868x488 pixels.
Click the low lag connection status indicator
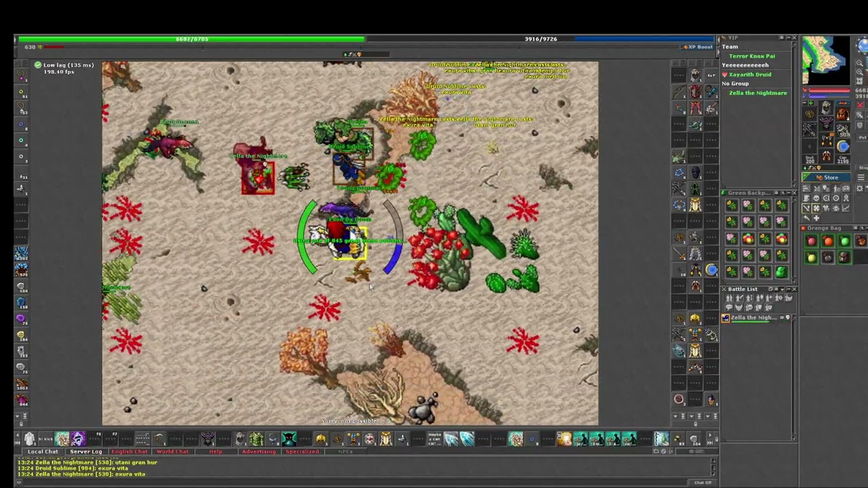(x=64, y=65)
